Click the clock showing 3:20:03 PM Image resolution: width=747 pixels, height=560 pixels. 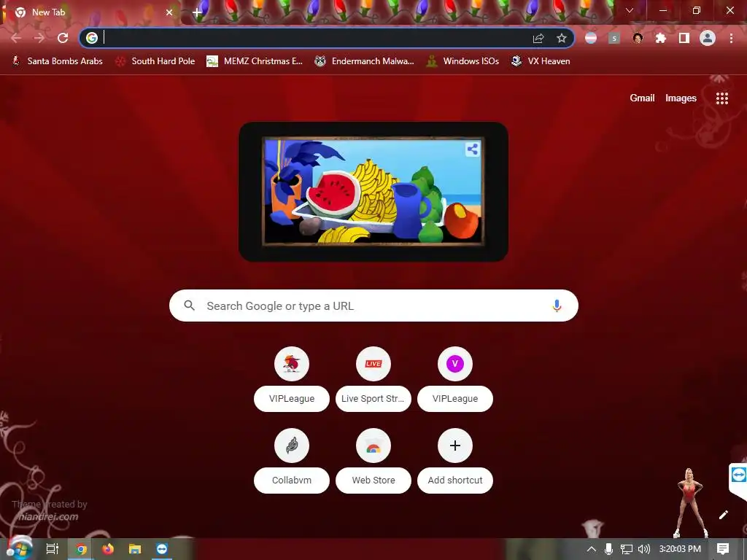(680, 549)
